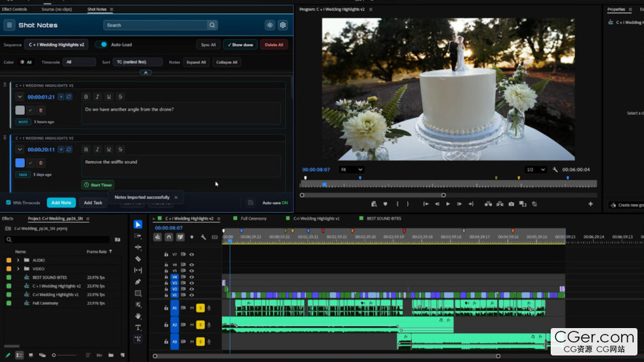
Task: Hide video track V1 with eye
Action: [191, 295]
